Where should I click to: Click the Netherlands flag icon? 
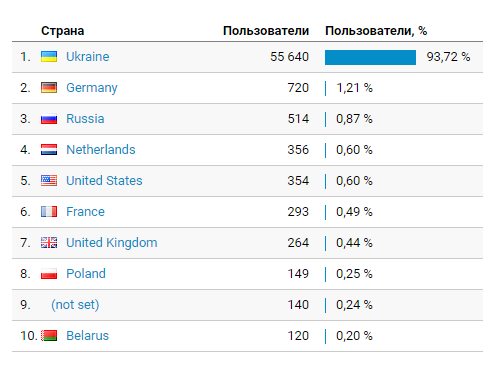(49, 150)
